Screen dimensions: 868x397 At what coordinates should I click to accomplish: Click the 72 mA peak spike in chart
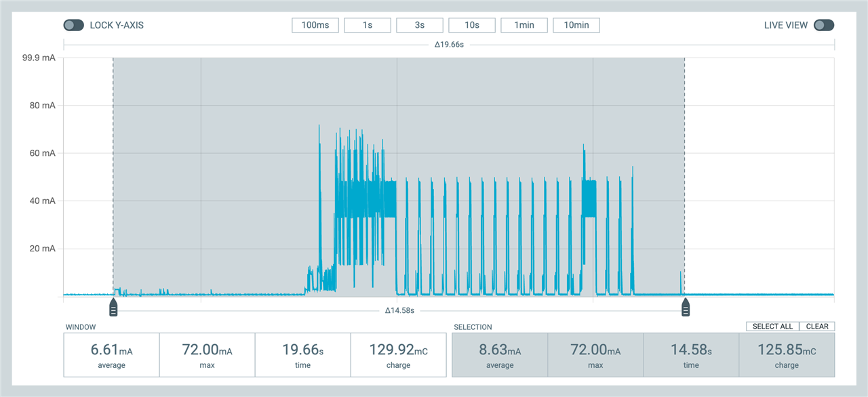coord(319,127)
